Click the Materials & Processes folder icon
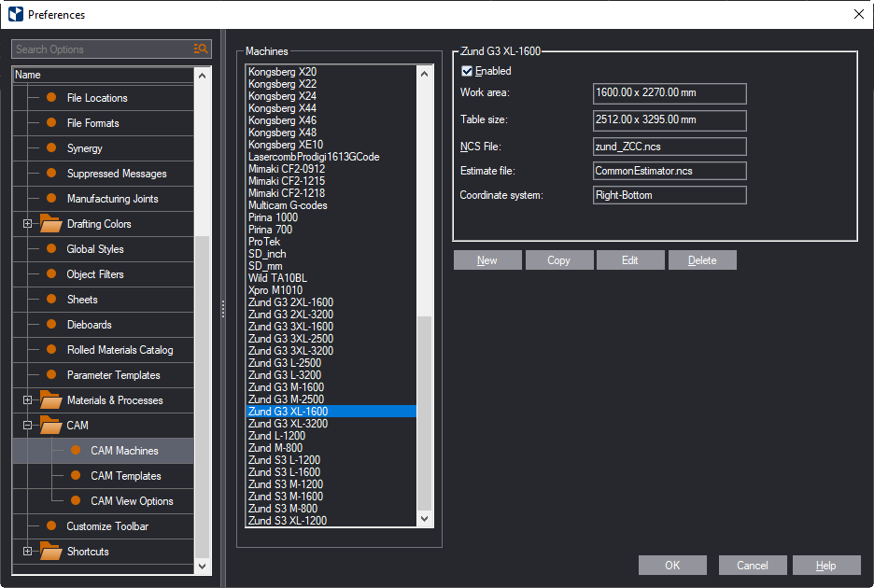The height and width of the screenshot is (588, 874). pos(50,399)
